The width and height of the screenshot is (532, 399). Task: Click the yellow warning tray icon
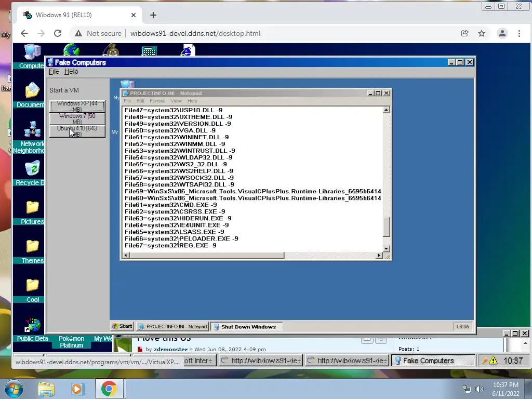[493, 361]
